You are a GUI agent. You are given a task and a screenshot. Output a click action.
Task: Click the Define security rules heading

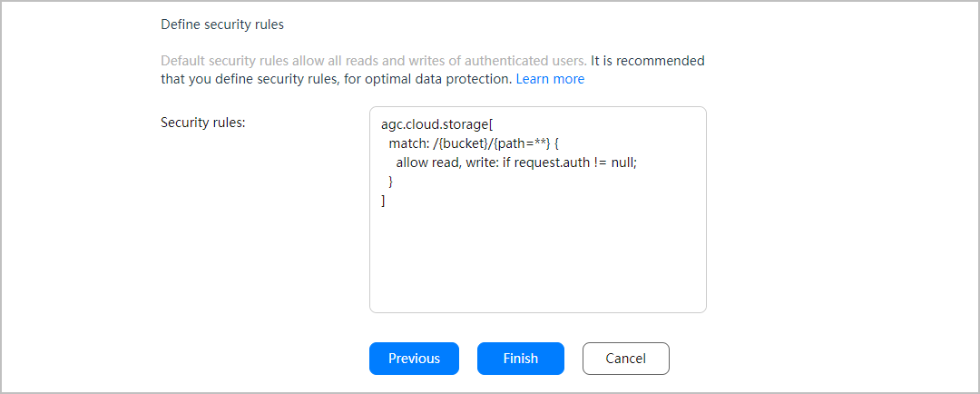pyautogui.click(x=222, y=25)
